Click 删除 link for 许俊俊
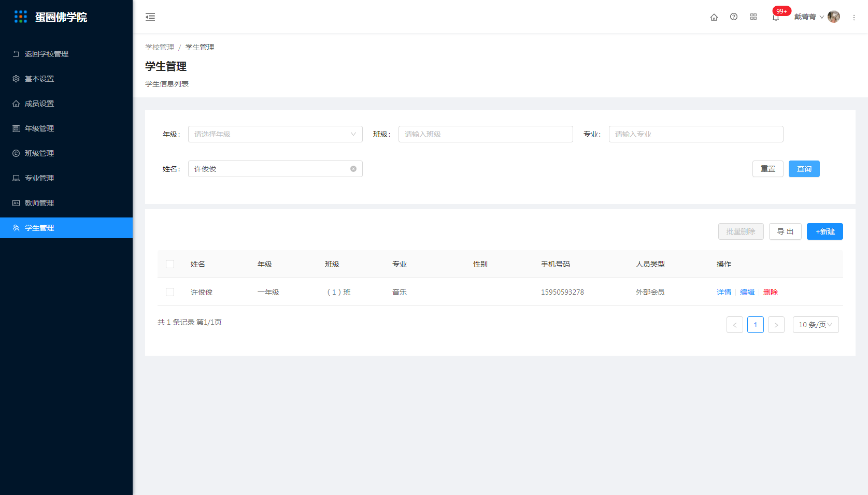 coord(771,292)
